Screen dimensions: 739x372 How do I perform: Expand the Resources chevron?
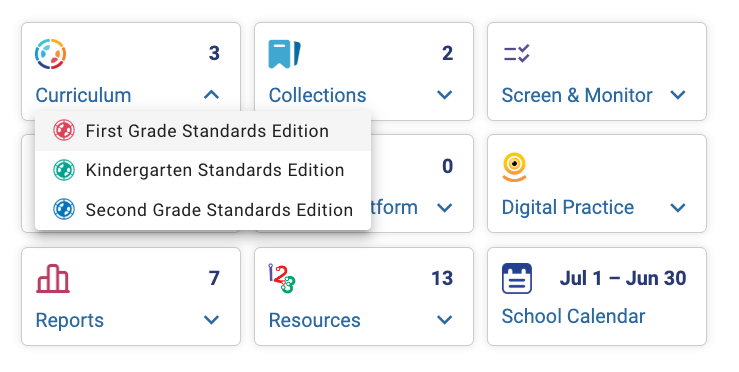click(x=444, y=320)
